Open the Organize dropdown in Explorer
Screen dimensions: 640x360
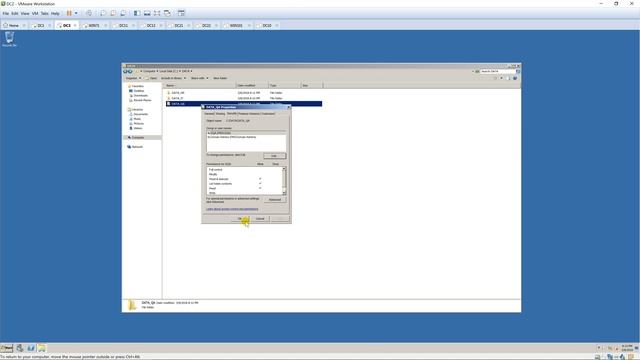[133, 78]
